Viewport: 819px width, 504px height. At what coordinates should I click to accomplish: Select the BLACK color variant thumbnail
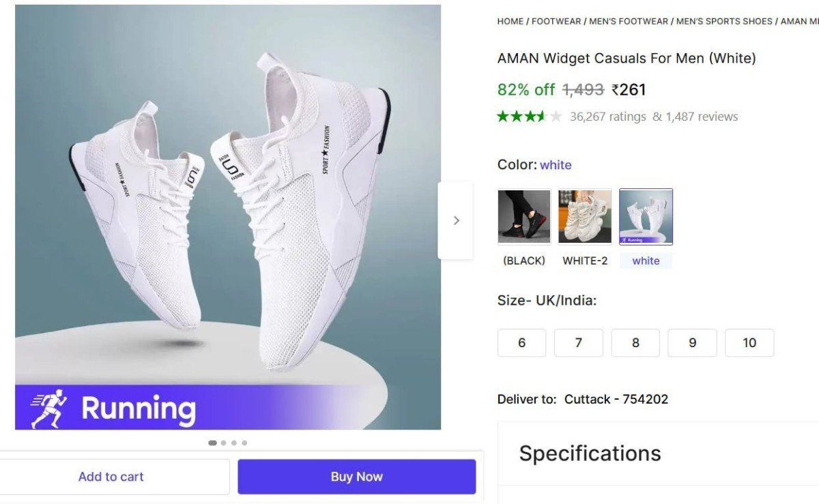tap(523, 217)
